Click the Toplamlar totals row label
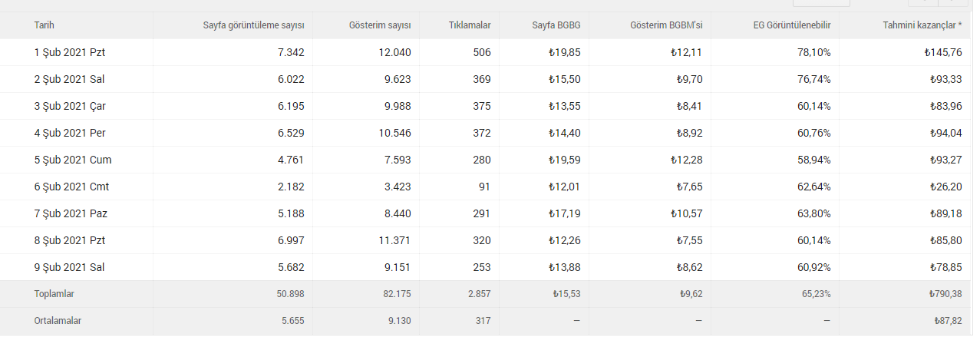Image resolution: width=980 pixels, height=337 pixels. (x=54, y=293)
